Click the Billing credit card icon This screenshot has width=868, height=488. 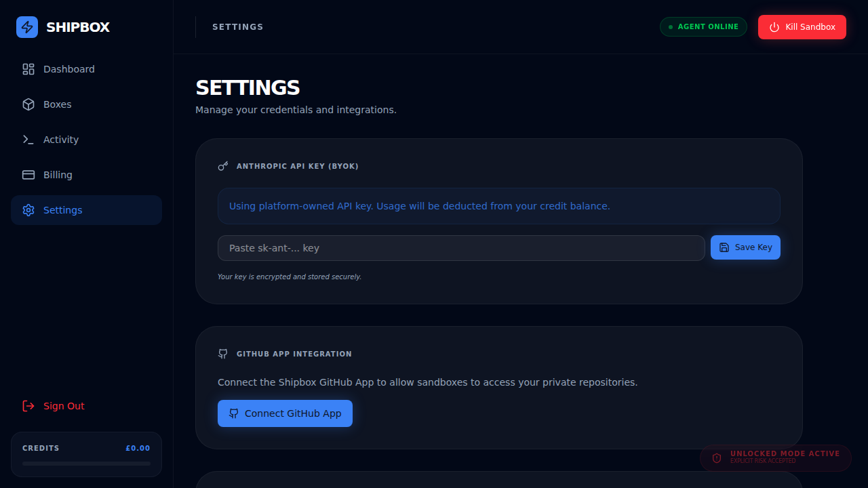(x=28, y=175)
